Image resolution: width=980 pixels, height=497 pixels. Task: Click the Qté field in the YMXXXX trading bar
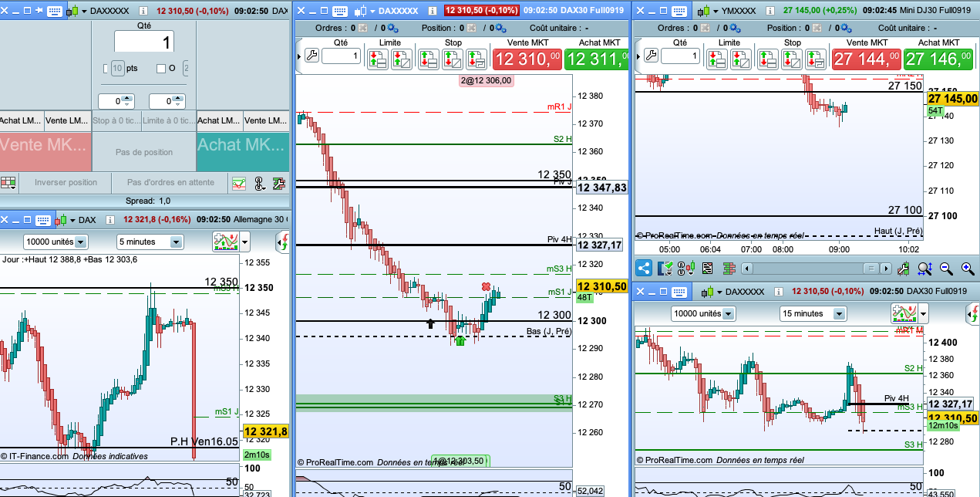click(x=680, y=56)
